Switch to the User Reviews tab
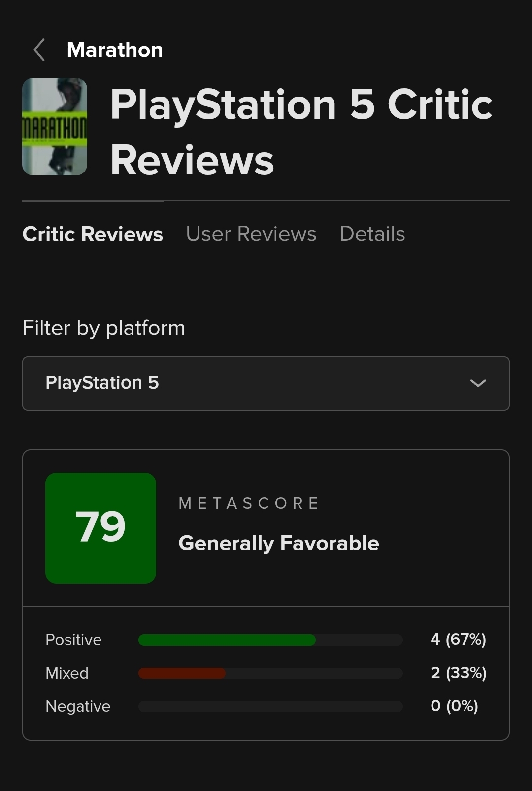 click(x=251, y=234)
